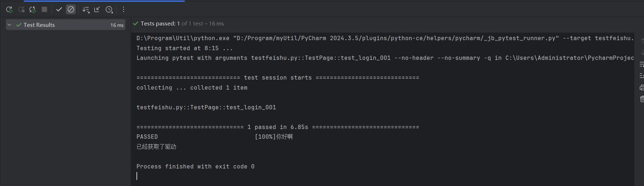644x186 pixels.
Task: Click the Stop square icon
Action: (44, 10)
